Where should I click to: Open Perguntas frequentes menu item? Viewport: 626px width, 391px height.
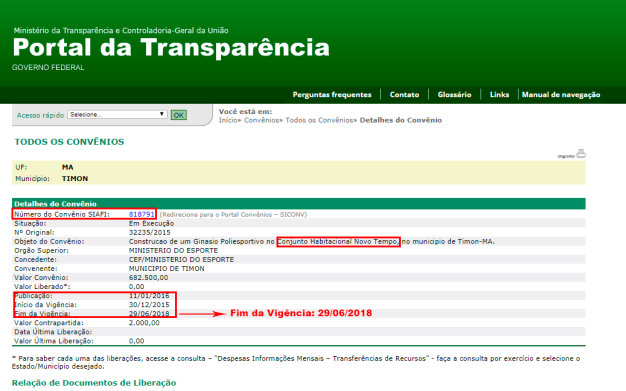click(332, 95)
